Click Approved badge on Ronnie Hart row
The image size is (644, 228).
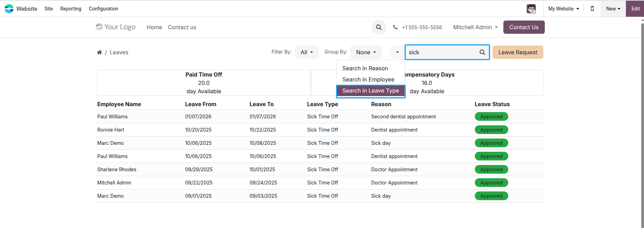coord(491,130)
